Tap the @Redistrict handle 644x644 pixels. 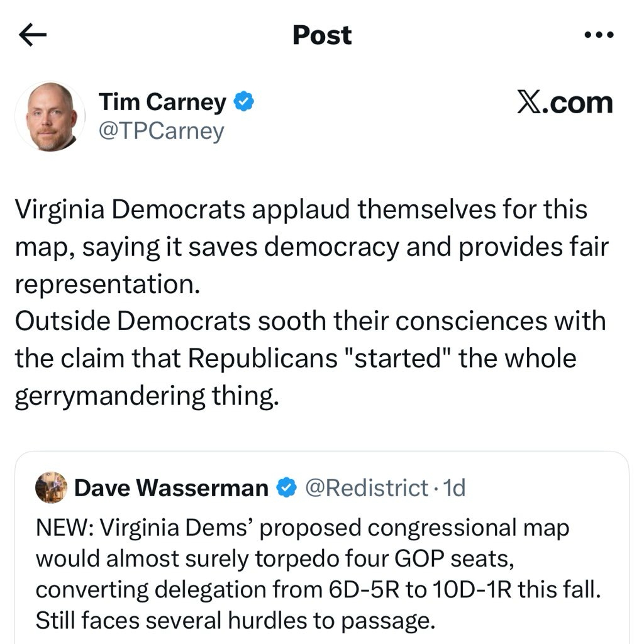[367, 487]
